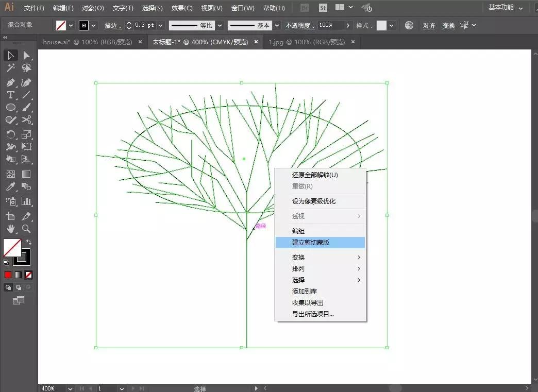The image size is (538, 392).
Task: Expand opacity value arrow
Action: click(348, 25)
